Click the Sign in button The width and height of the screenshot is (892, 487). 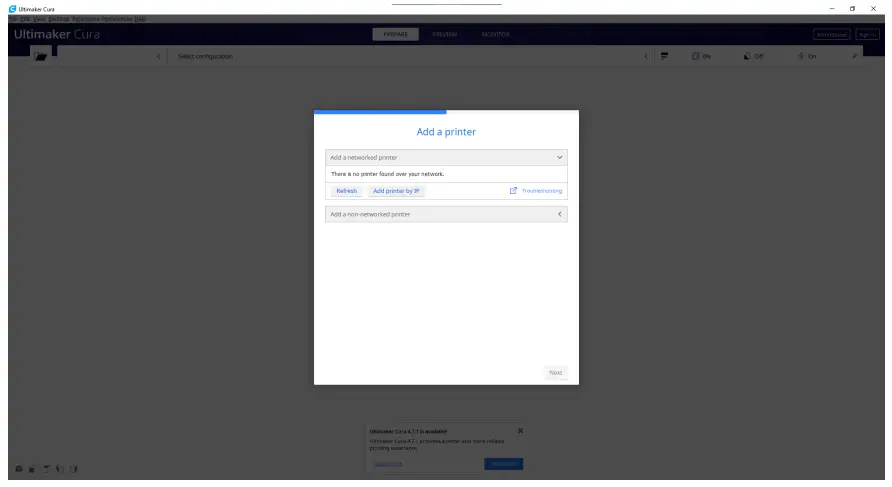(x=868, y=35)
